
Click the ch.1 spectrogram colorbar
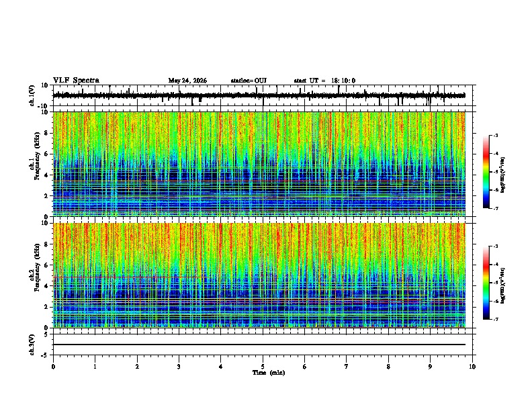(x=486, y=172)
